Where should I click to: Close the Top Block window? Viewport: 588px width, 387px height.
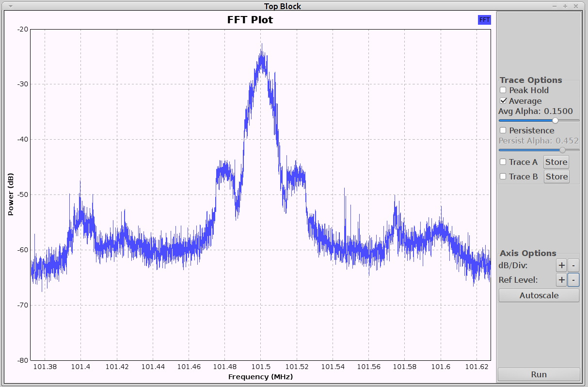576,6
